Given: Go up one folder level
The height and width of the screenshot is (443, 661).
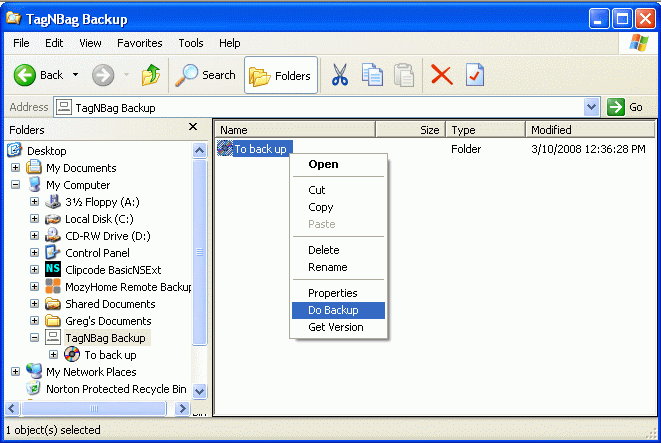Looking at the screenshot, I should pyautogui.click(x=150, y=75).
